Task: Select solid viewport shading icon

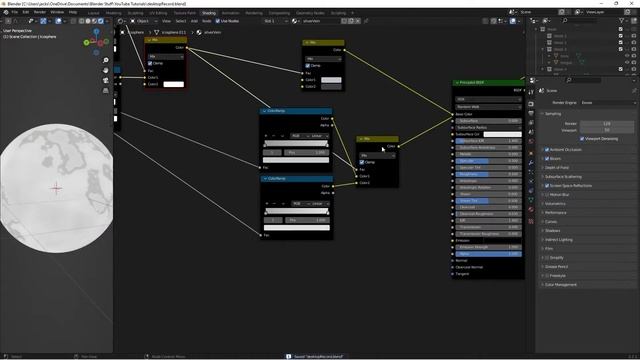Action: 88,21
